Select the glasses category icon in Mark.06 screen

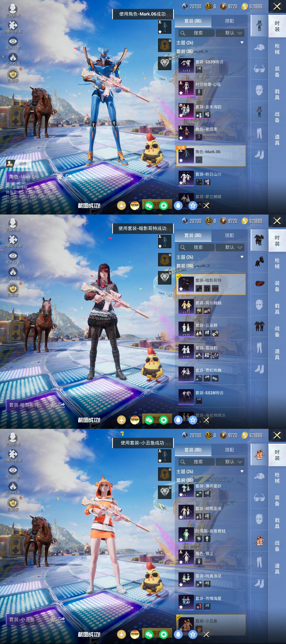pos(259,69)
